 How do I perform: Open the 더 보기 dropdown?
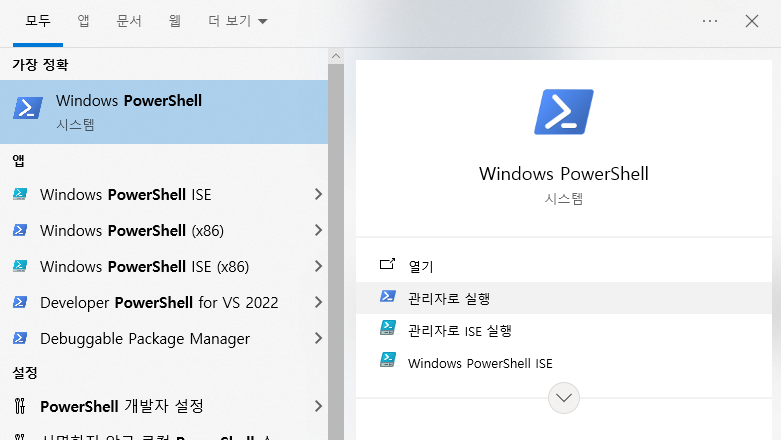tap(238, 21)
